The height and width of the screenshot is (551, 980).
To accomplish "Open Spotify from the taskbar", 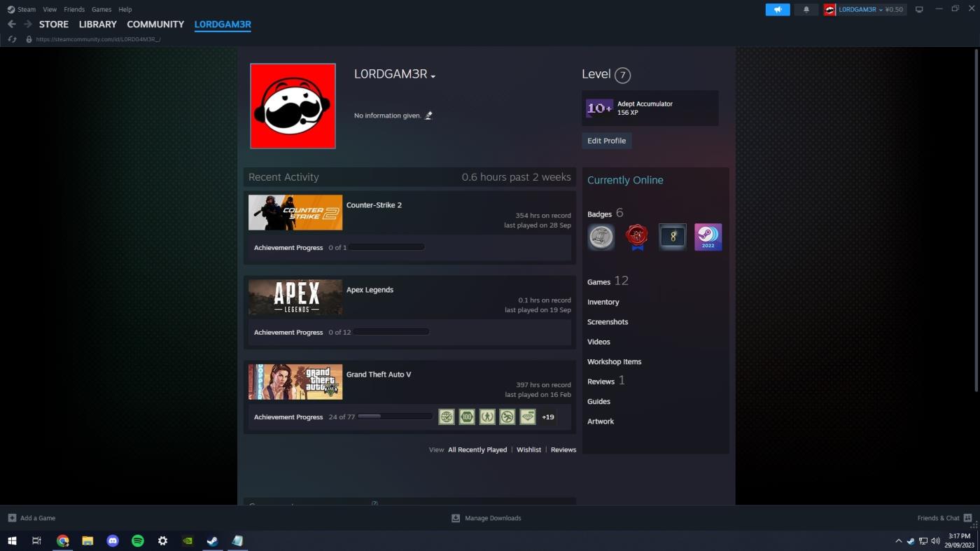I will point(138,540).
